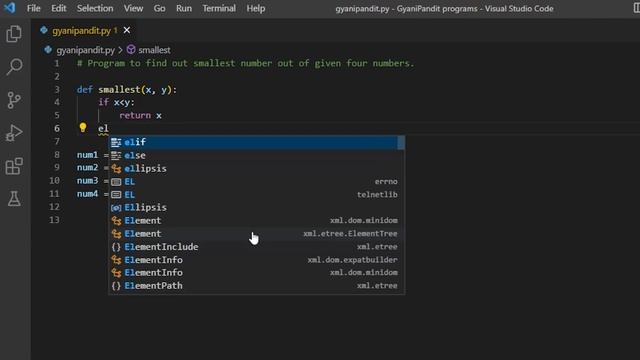
Task: Click the num1 variable on line 8
Action: pyautogui.click(x=87, y=155)
